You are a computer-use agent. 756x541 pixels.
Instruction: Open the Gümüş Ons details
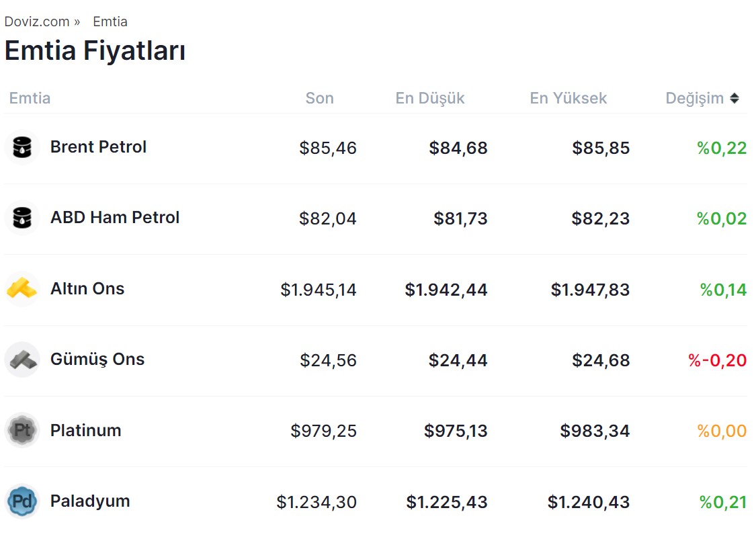(x=97, y=360)
